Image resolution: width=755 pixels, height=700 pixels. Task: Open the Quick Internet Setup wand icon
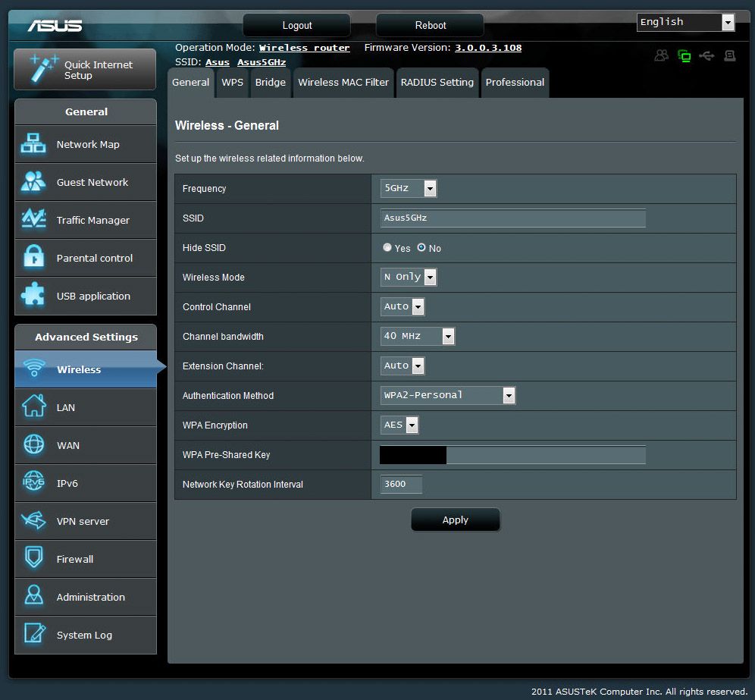43,69
